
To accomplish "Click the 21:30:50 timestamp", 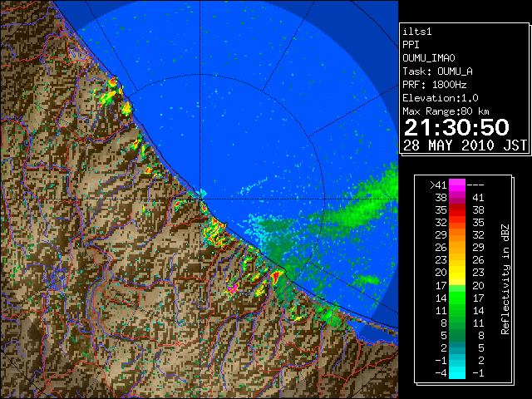I will point(456,127).
